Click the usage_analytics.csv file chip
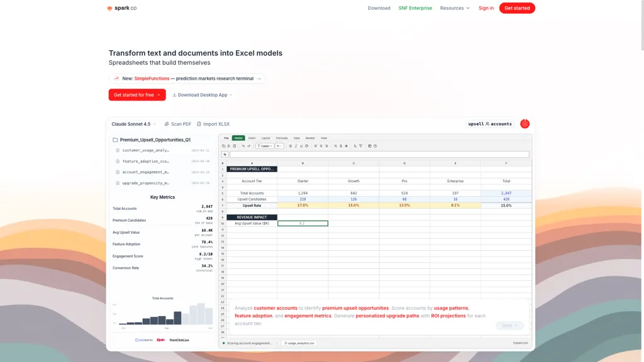 299,343
